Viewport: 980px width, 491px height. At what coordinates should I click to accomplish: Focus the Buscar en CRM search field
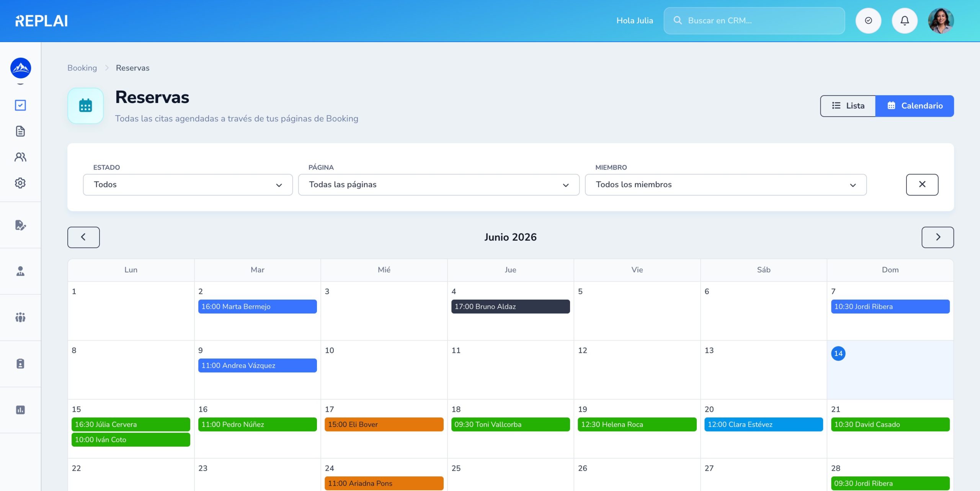point(754,21)
